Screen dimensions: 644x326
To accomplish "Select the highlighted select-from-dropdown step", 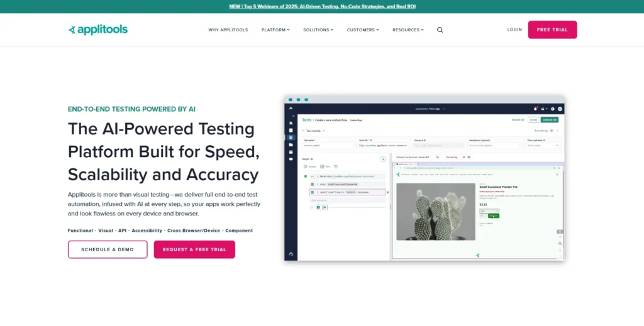I will click(x=347, y=192).
